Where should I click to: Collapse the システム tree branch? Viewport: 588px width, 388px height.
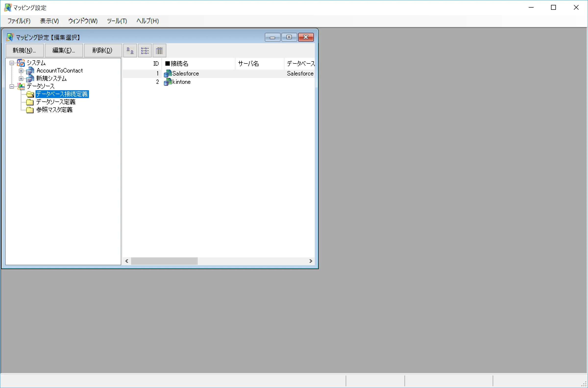pos(11,63)
